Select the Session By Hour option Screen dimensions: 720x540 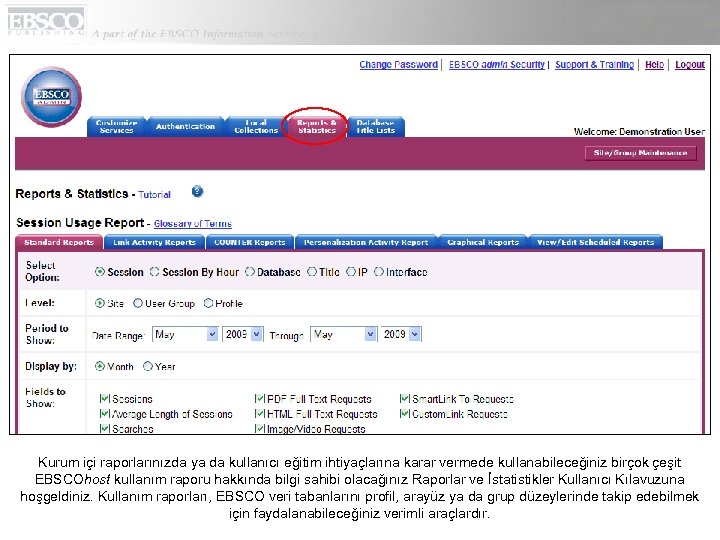click(x=155, y=272)
